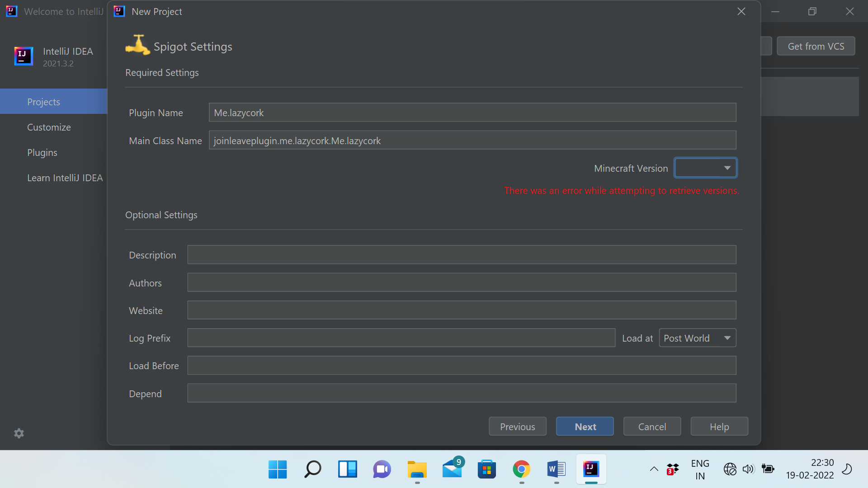The height and width of the screenshot is (488, 868).
Task: Click the IntelliJ logo in the dialog title bar
Action: click(x=118, y=11)
